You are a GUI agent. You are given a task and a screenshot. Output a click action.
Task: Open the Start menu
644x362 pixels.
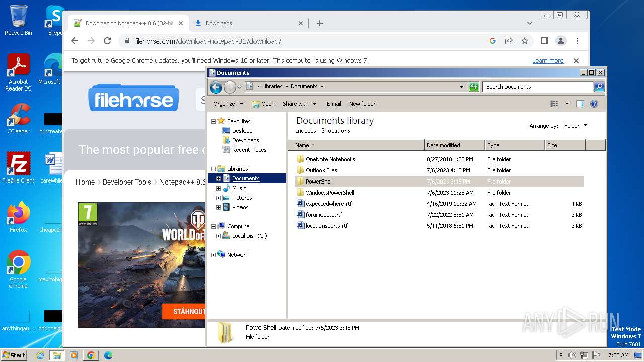point(14,355)
